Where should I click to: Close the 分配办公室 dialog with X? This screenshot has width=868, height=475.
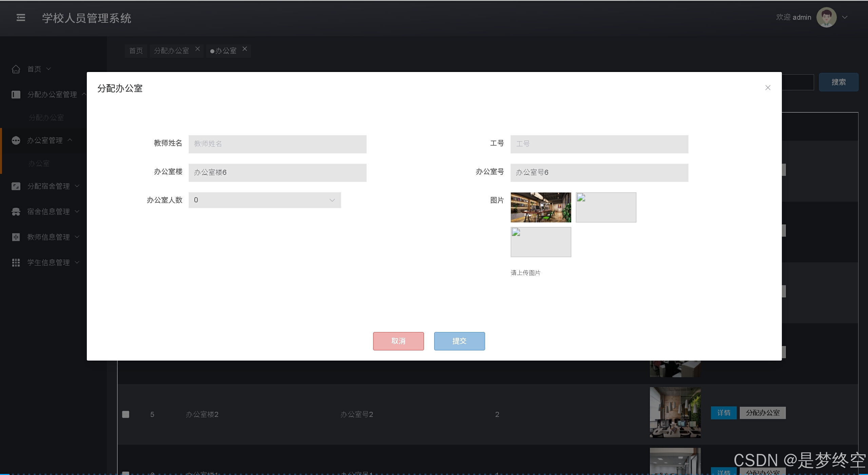(x=768, y=88)
